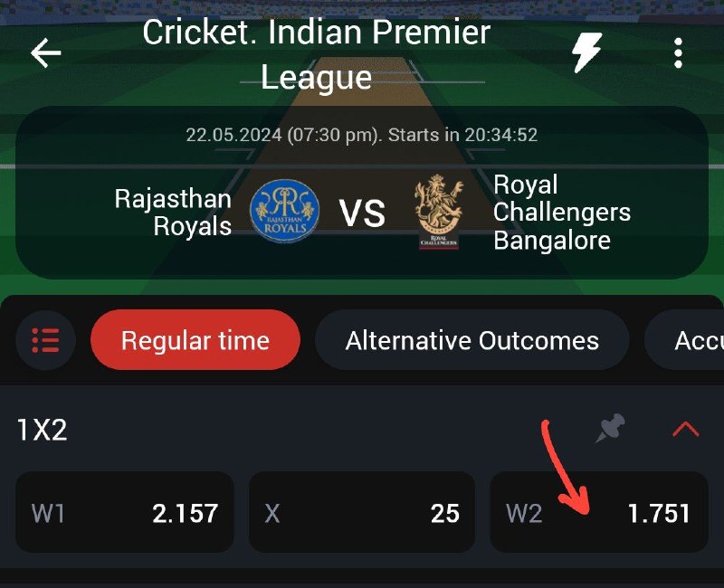This screenshot has height=588, width=724.
Task: Tap the back arrow icon
Action: point(46,53)
